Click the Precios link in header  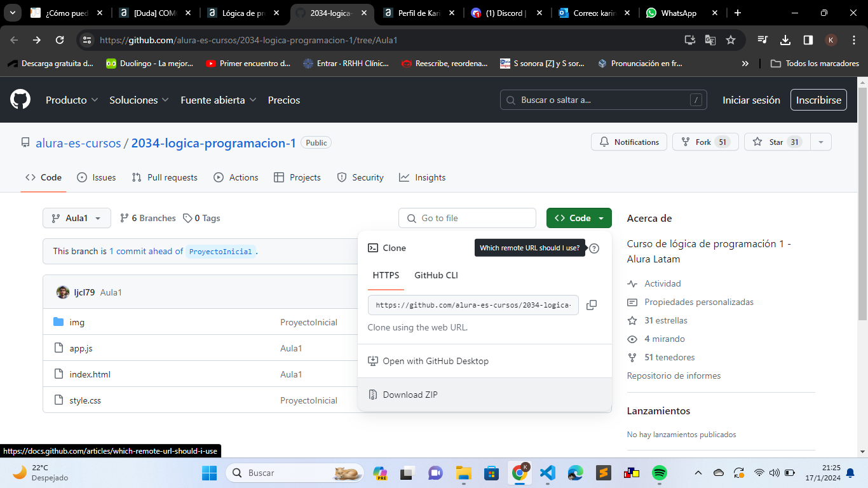pos(284,100)
